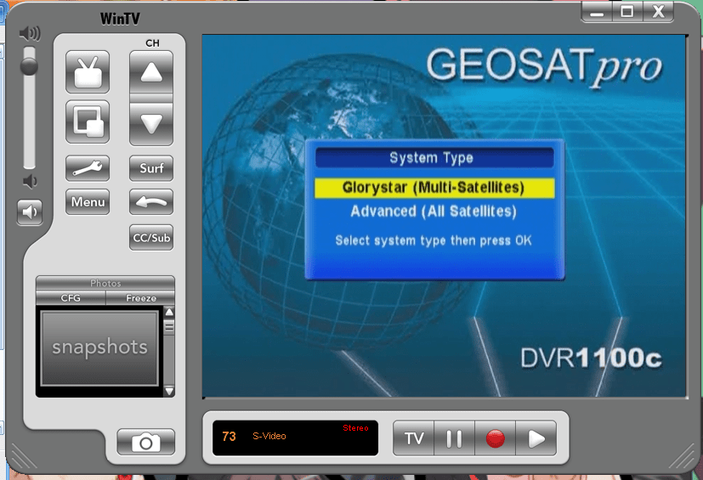The image size is (703, 480).
Task: Open settings with the wrench icon
Action: (x=87, y=168)
